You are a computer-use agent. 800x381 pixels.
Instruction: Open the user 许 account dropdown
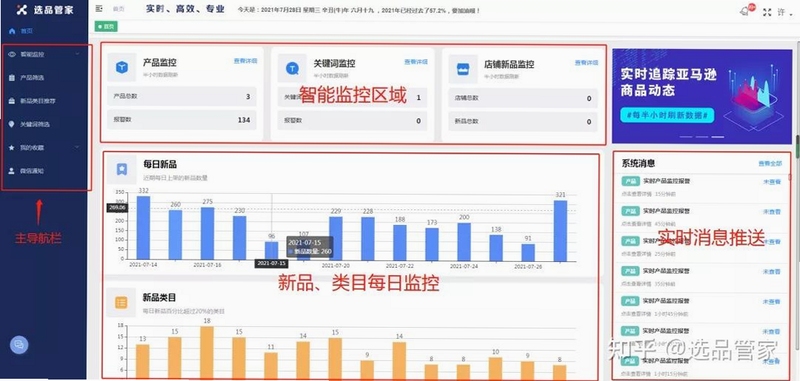[784, 12]
